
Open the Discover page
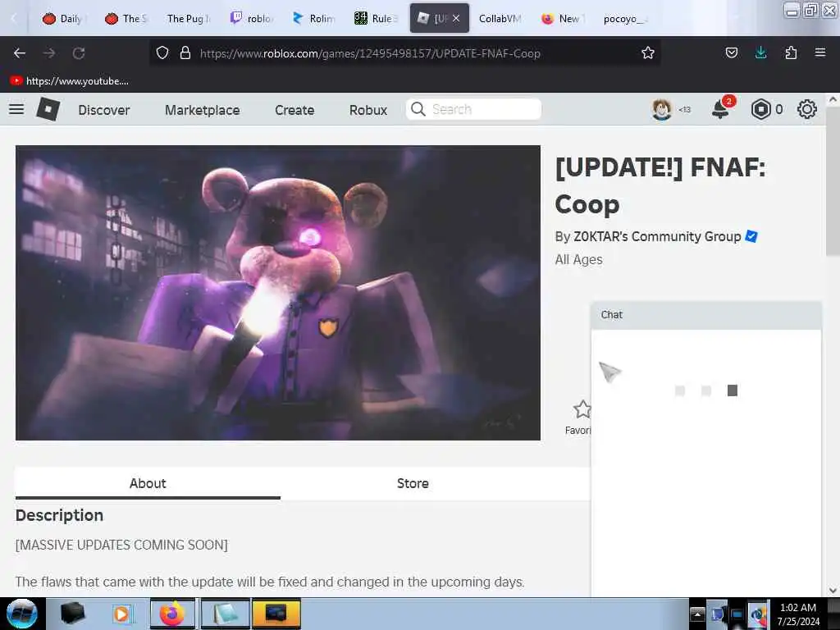click(x=104, y=110)
